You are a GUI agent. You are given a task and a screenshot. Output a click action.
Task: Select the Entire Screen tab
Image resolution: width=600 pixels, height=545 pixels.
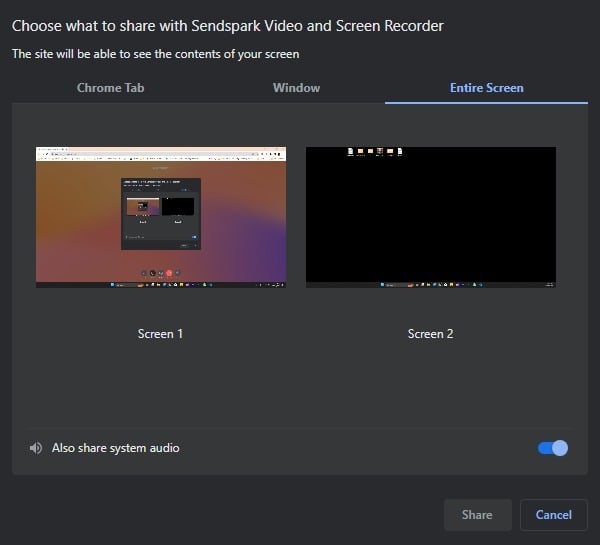coord(486,88)
